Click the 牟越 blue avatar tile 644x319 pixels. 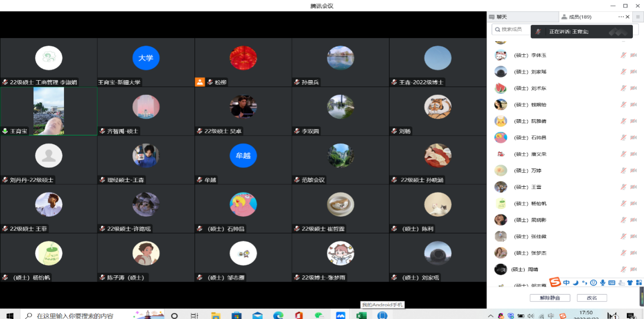(243, 156)
